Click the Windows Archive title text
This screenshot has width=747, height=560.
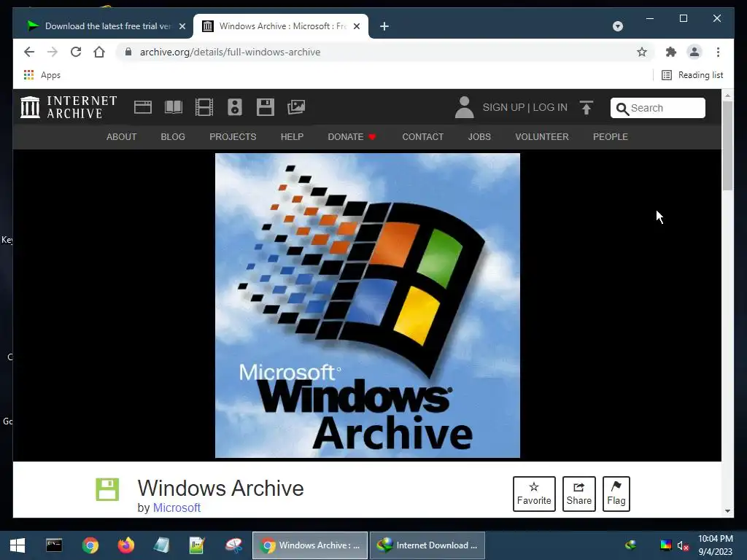(x=220, y=488)
